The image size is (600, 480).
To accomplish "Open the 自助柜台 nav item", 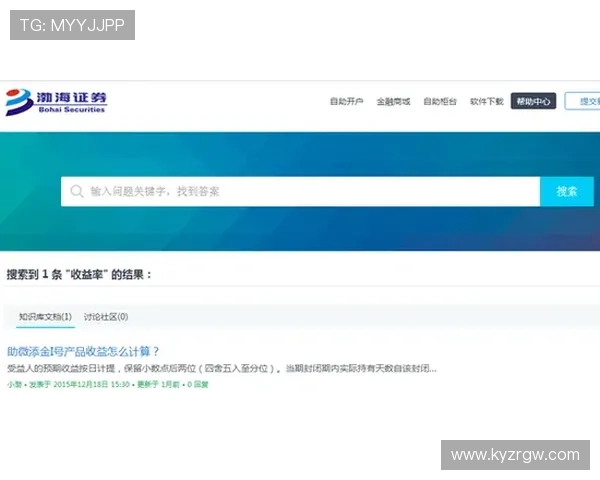I will (440, 101).
